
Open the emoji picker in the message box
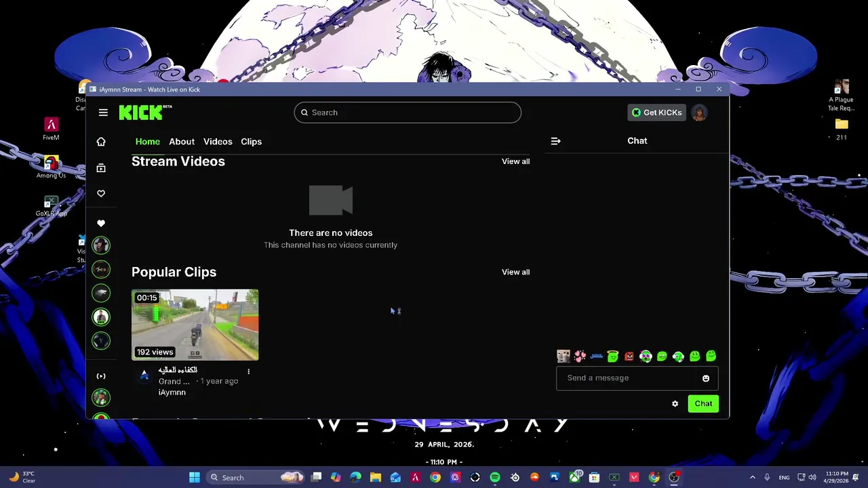(x=706, y=378)
